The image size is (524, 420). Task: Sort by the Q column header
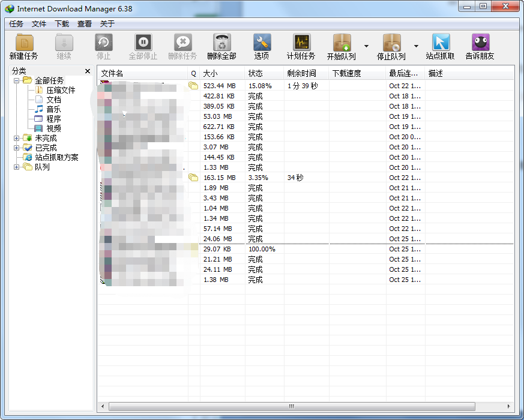pyautogui.click(x=194, y=73)
